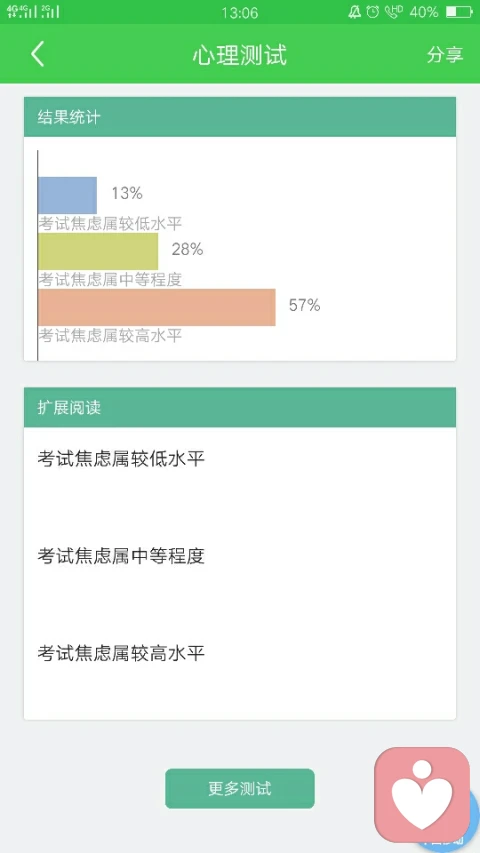Tap the muted bell notification icon
Viewport: 480px width, 853px height.
(355, 11)
